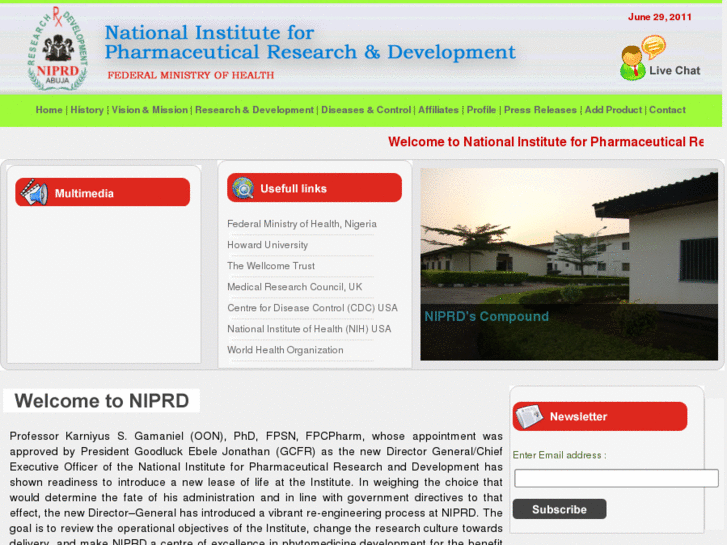The height and width of the screenshot is (545, 727).
Task: Select Diseases & Control menu item
Action: [x=366, y=110]
